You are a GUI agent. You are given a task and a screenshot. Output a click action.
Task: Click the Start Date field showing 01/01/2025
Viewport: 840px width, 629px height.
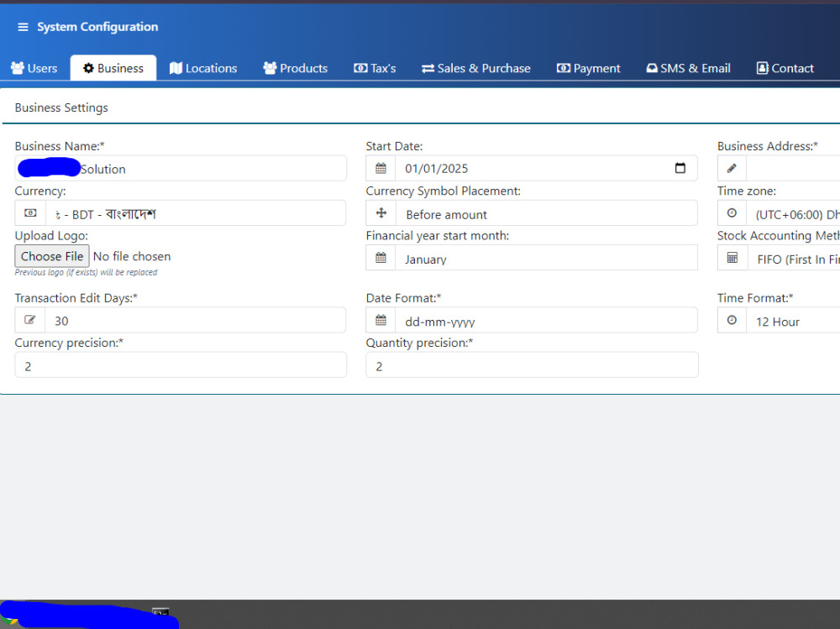point(546,169)
